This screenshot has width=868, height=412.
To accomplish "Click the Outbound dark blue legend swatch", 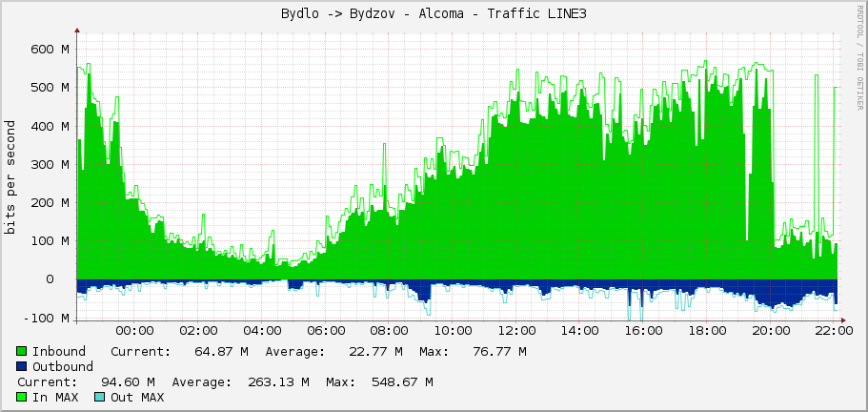I will click(x=22, y=366).
